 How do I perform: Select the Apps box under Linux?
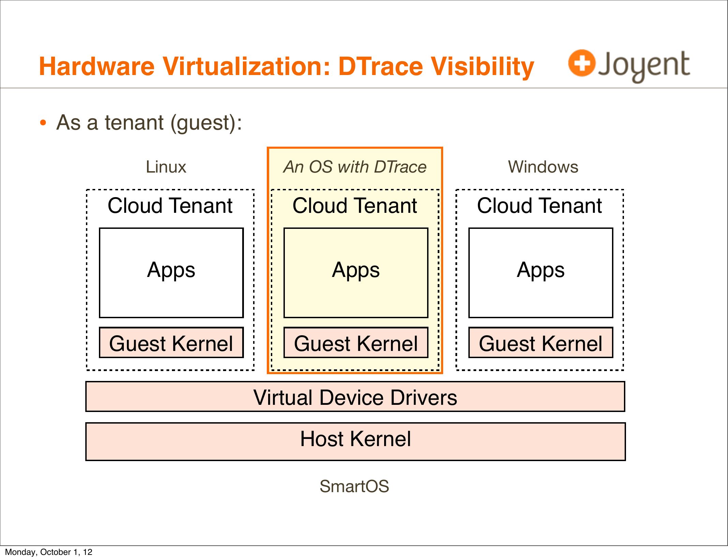171,273
